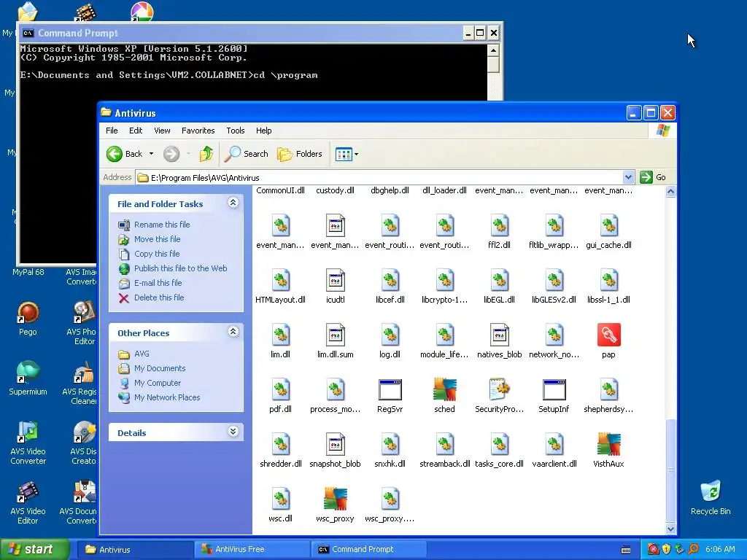Screen dimensions: 747x560
Task: Select the natives_blob file icon
Action: click(x=499, y=335)
